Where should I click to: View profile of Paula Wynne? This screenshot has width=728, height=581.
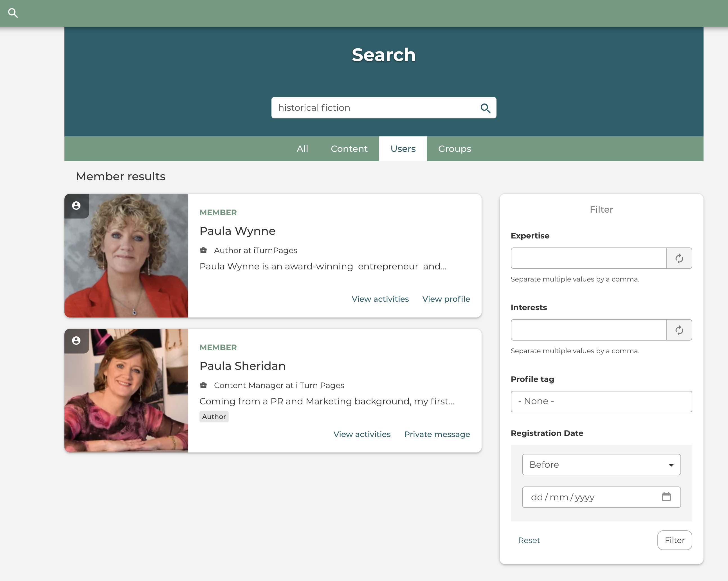point(446,299)
